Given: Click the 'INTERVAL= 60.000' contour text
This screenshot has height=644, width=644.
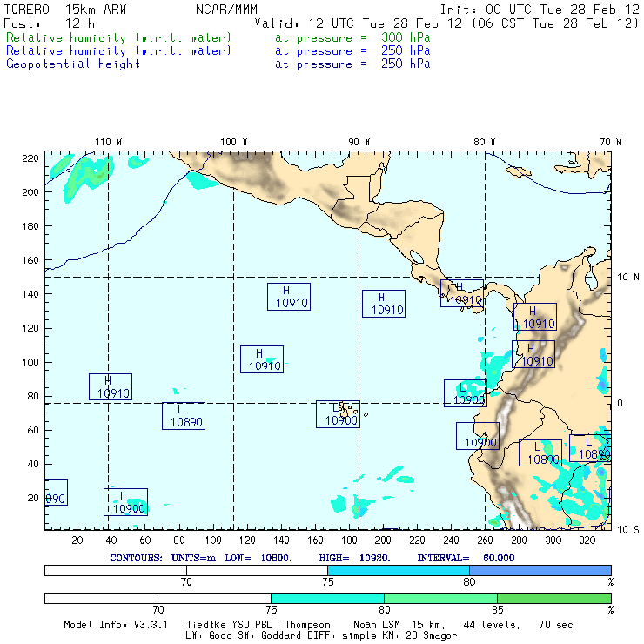Looking at the screenshot, I should point(466,558).
